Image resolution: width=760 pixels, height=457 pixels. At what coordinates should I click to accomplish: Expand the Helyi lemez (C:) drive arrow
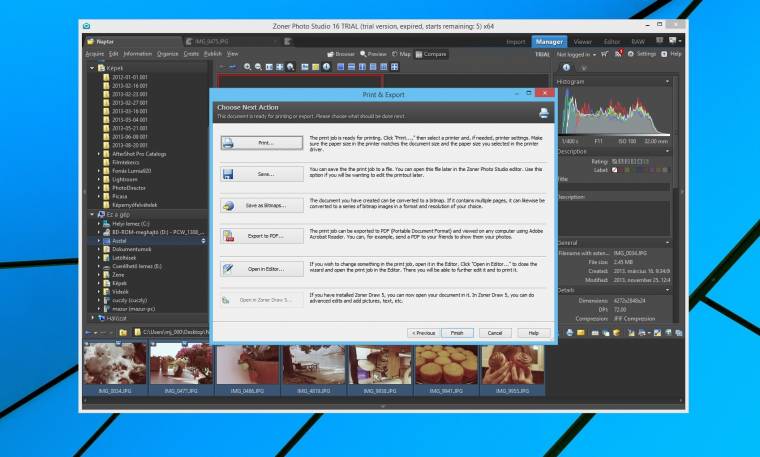99,224
